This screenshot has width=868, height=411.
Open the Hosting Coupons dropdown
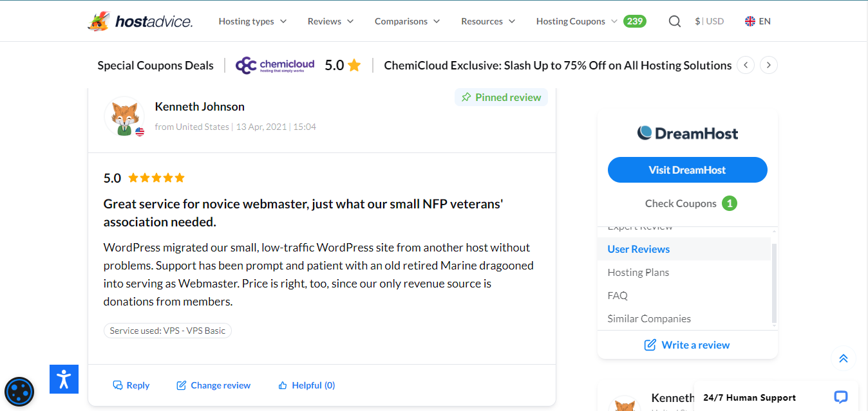(576, 21)
